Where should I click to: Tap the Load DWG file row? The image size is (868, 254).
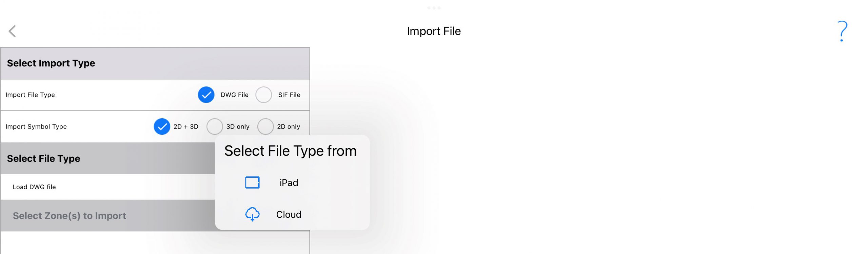coord(107,187)
